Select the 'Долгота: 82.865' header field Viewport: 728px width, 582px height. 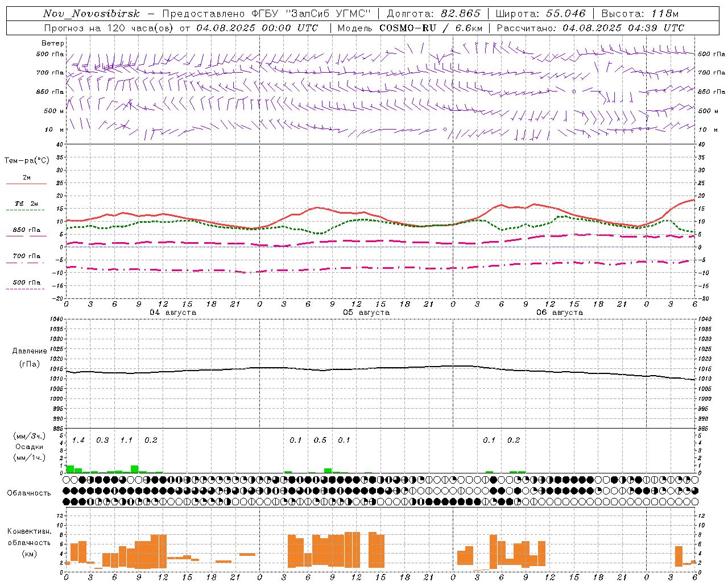pos(433,14)
